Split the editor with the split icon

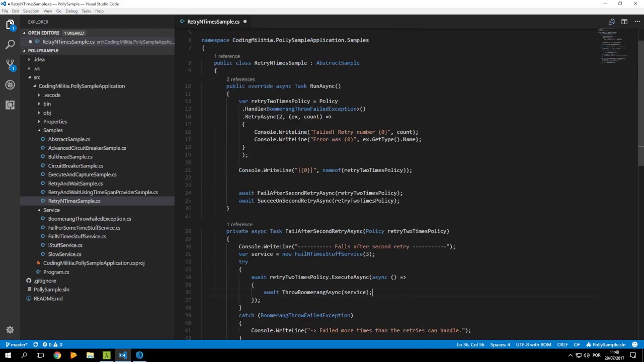click(x=624, y=22)
